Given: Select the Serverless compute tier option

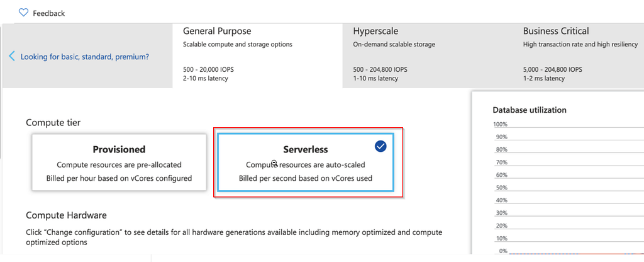Looking at the screenshot, I should tap(306, 162).
